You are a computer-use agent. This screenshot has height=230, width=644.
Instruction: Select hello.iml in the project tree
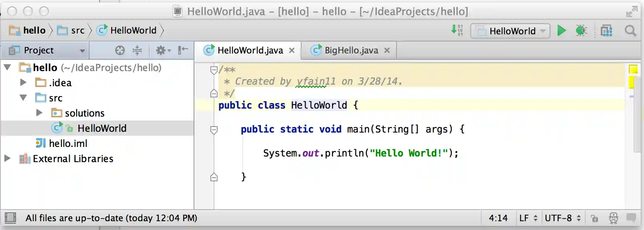[x=68, y=143]
